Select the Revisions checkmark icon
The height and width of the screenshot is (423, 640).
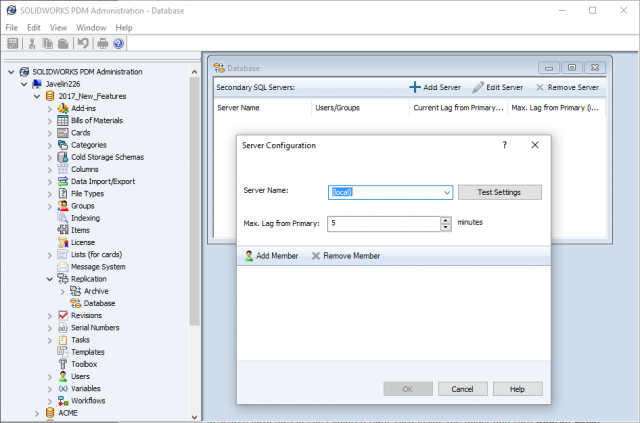coord(63,316)
